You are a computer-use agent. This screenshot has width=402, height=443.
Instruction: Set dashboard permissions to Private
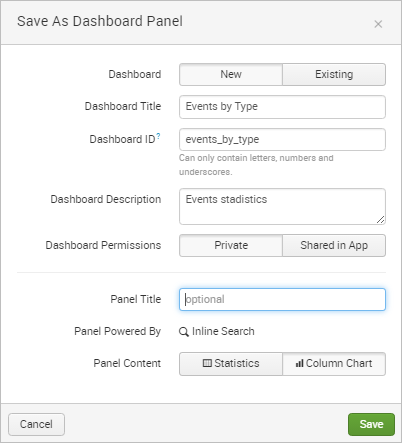(231, 245)
